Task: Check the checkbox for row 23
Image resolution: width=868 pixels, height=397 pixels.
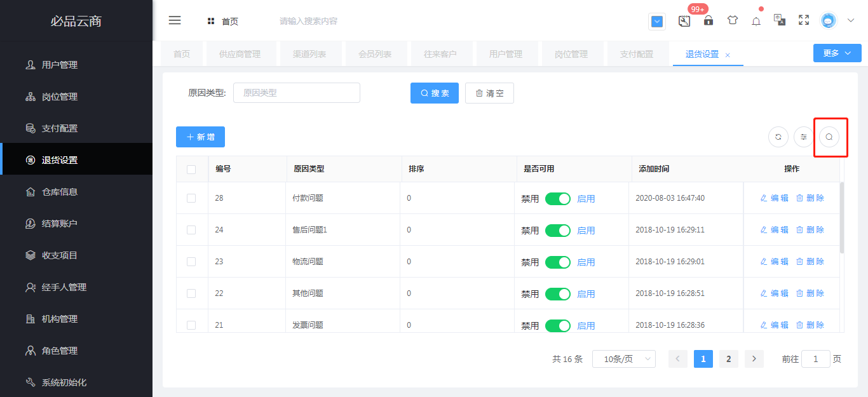Action: point(191,262)
